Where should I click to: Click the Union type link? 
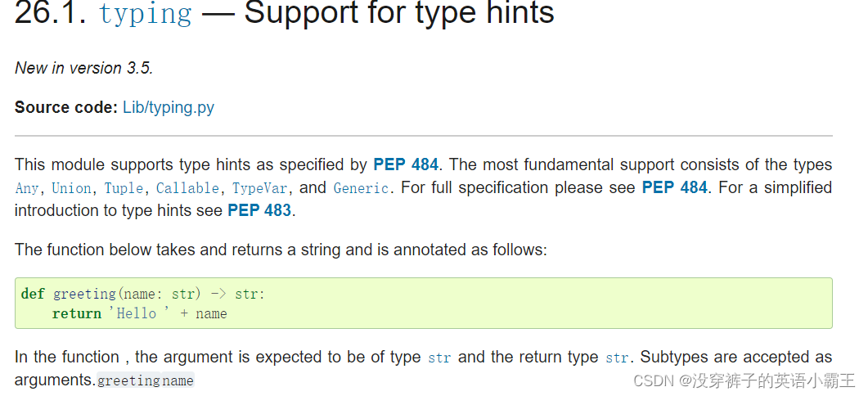71,188
